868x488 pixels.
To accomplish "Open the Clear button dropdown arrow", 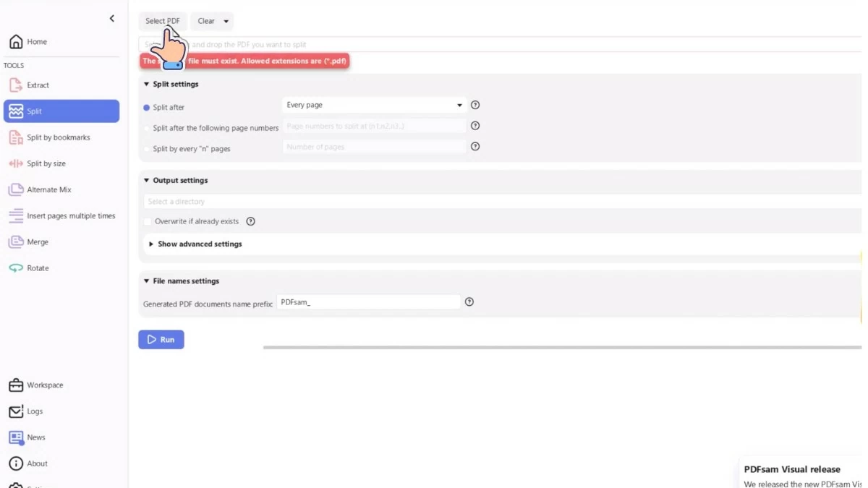I will click(x=226, y=22).
